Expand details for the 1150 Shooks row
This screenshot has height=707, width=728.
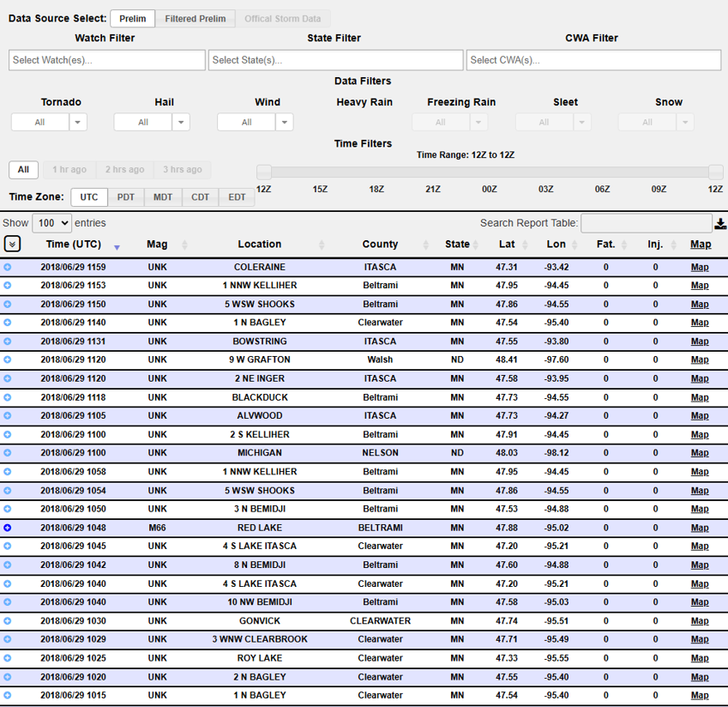click(8, 305)
